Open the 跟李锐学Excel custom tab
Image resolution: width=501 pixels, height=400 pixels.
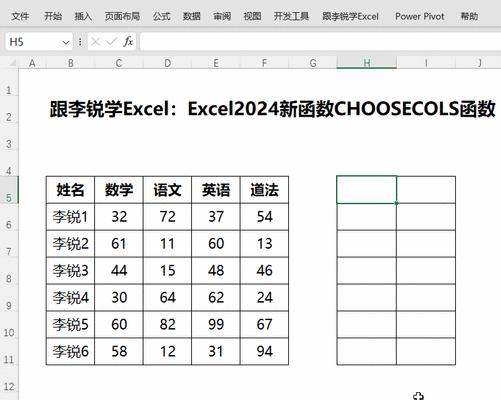(x=350, y=16)
